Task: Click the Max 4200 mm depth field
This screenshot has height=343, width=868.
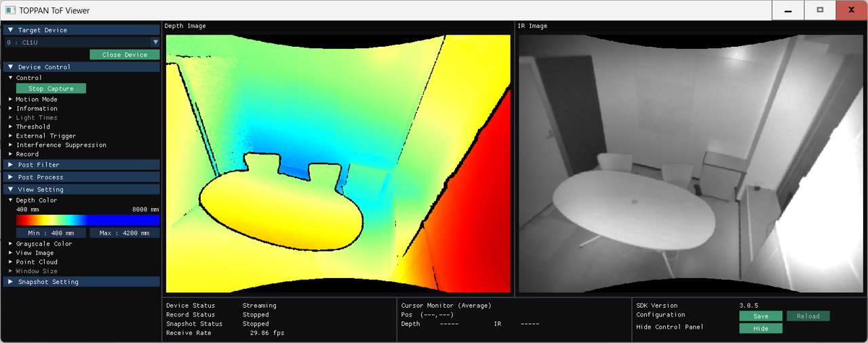Action: pyautogui.click(x=124, y=233)
